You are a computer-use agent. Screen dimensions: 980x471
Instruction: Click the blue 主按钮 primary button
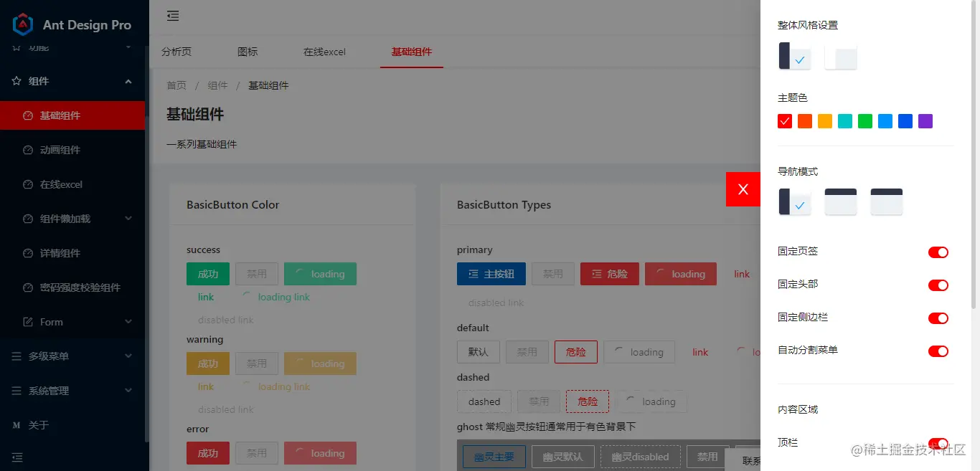(491, 274)
